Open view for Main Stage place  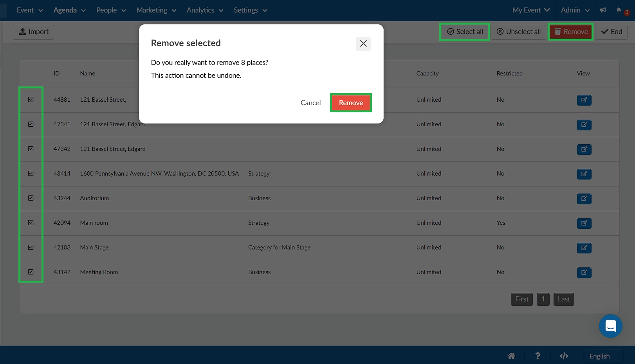click(x=584, y=248)
